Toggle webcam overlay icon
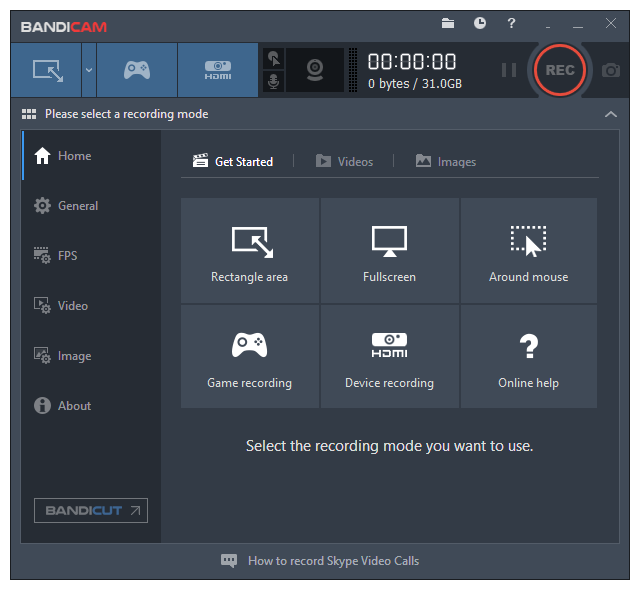This screenshot has height=593, width=644. point(315,70)
